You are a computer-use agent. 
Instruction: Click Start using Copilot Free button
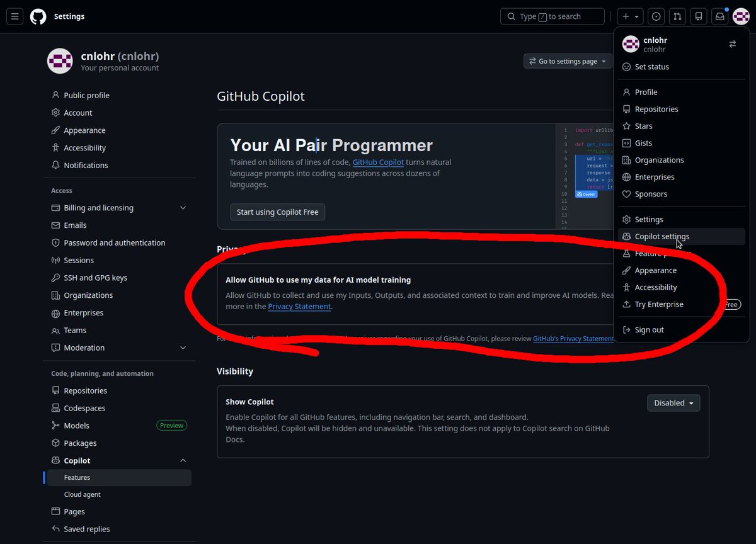tap(277, 212)
